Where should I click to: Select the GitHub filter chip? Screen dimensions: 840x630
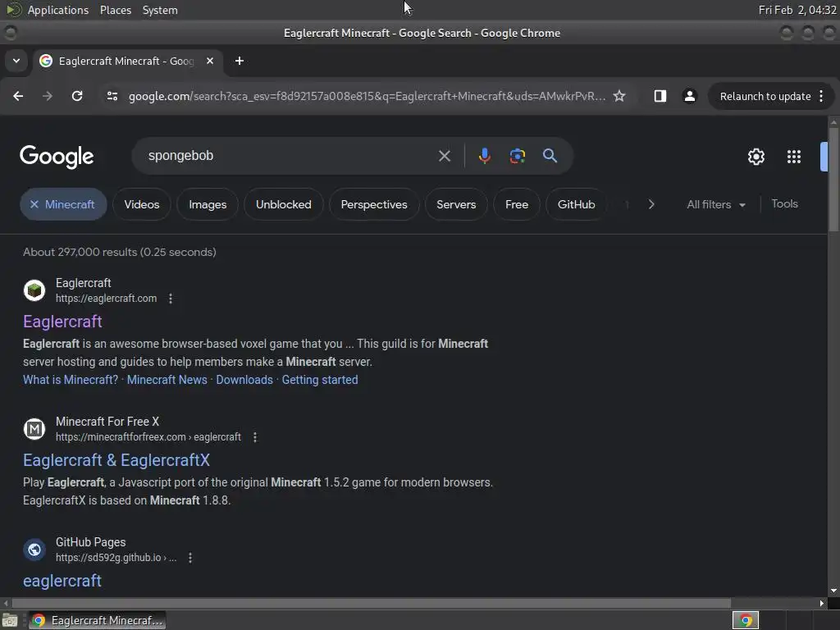click(x=577, y=204)
